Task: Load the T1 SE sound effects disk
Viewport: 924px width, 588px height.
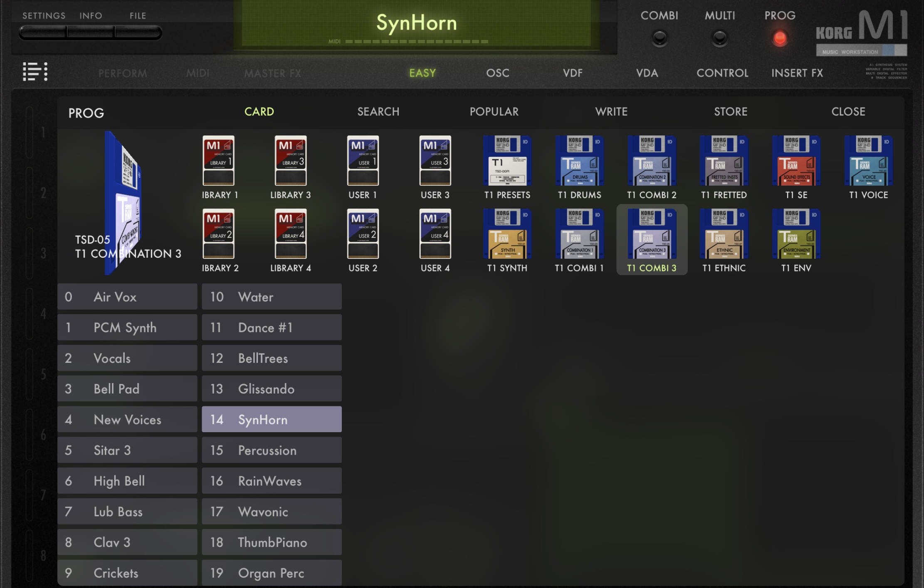Action: pos(796,161)
